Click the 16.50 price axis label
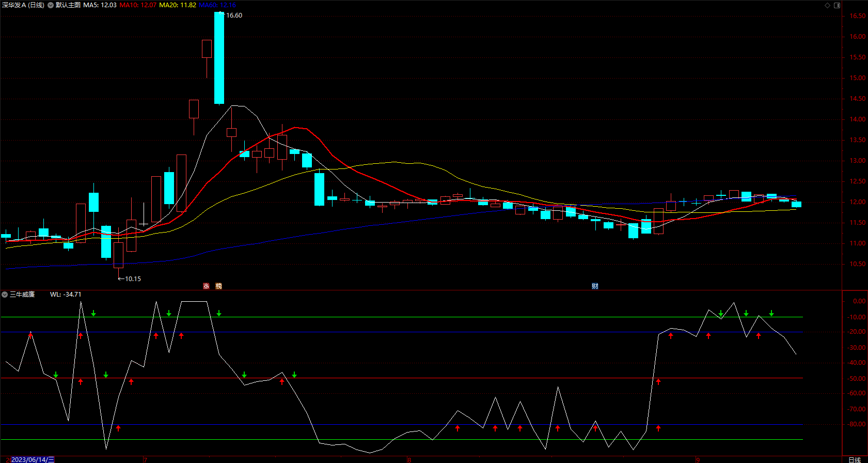The image size is (868, 463). [x=858, y=16]
